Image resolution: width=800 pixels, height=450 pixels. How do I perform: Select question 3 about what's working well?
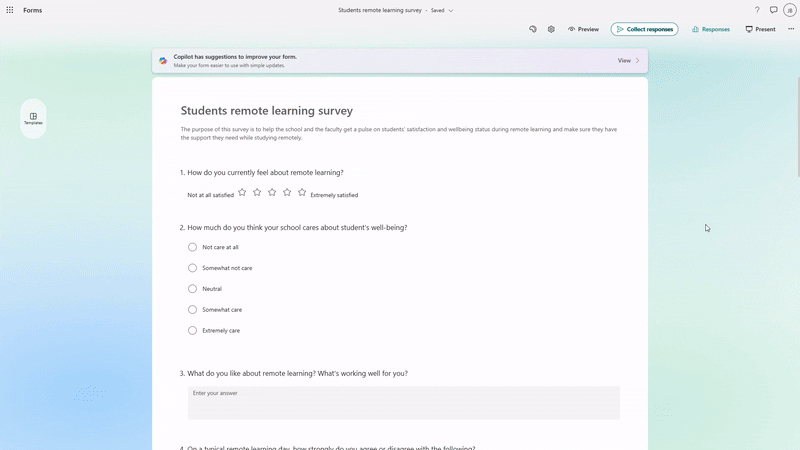click(x=293, y=373)
